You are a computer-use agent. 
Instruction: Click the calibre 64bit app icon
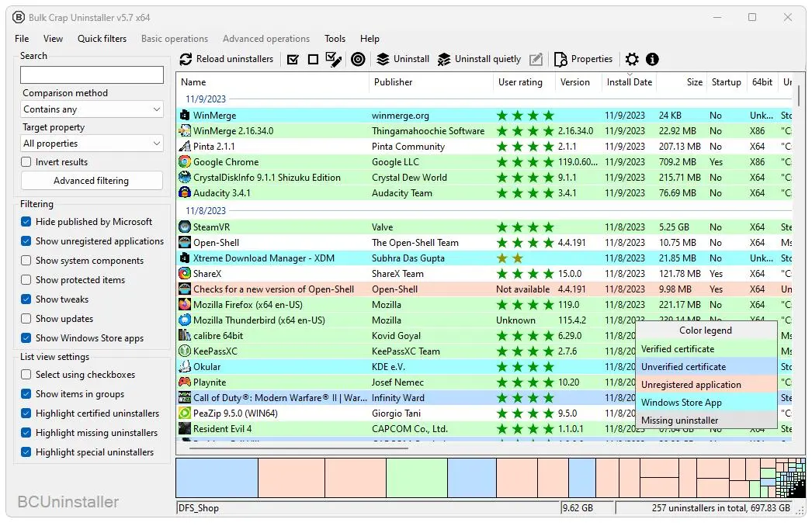(184, 336)
